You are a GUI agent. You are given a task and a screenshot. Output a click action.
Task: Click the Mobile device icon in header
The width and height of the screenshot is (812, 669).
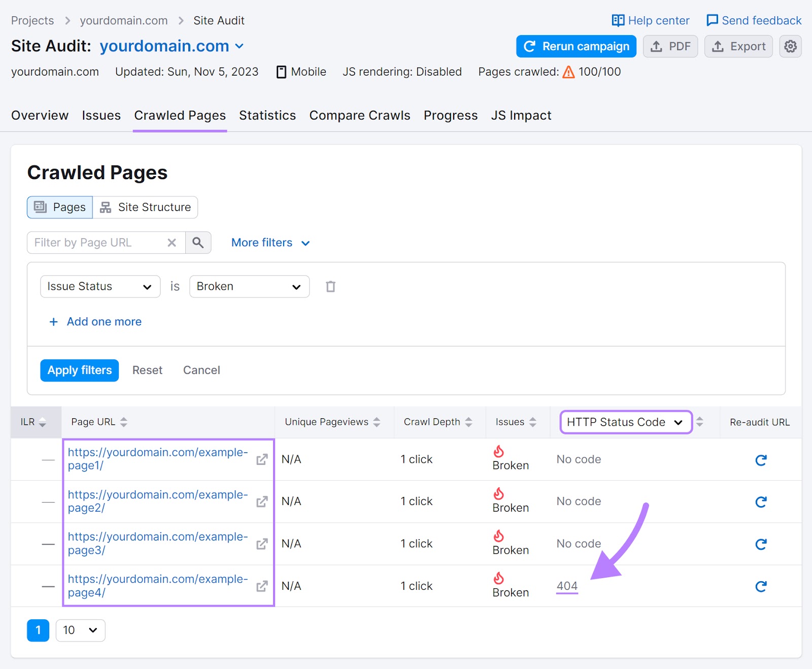coord(281,72)
